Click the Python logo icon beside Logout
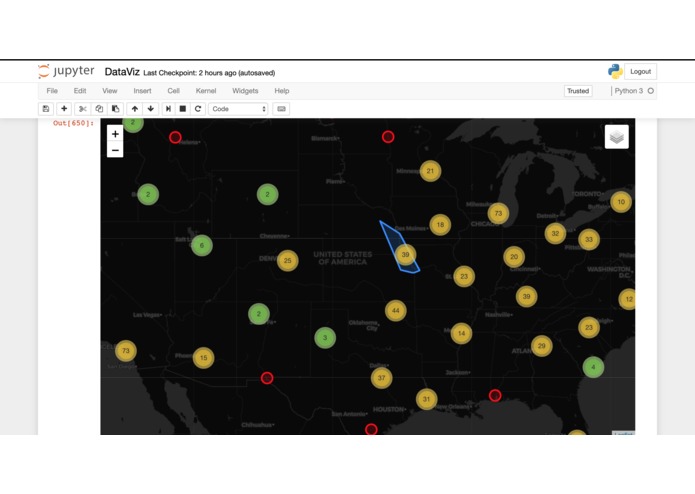The width and height of the screenshot is (695, 494). [615, 71]
